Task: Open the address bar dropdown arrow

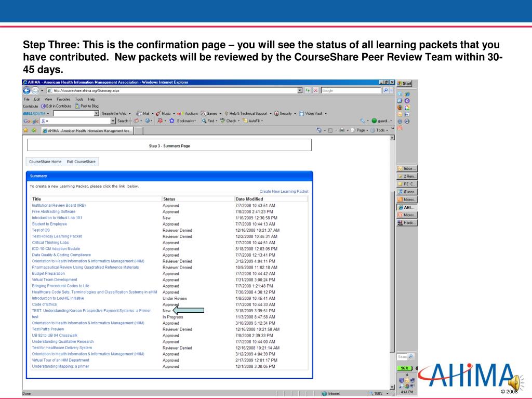Action: 300,90
